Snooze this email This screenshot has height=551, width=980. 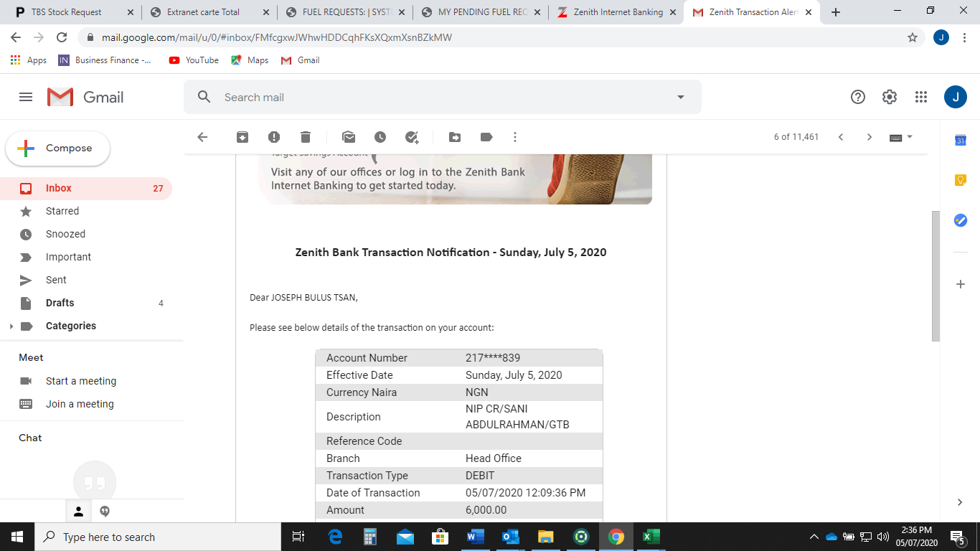point(380,137)
